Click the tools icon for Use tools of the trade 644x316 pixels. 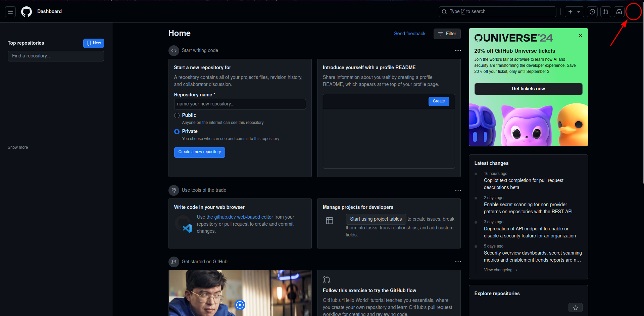pos(174,190)
